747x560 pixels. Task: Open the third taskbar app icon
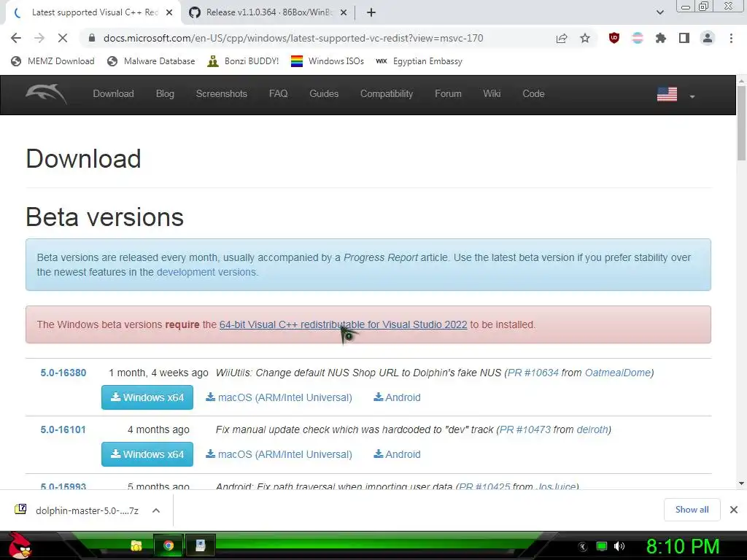coord(200,545)
